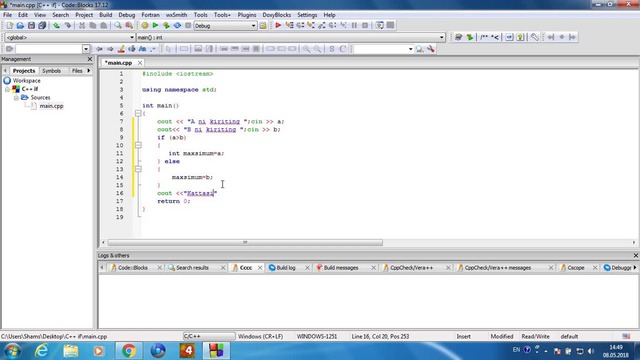Switch to the Build messages tab

340,268
